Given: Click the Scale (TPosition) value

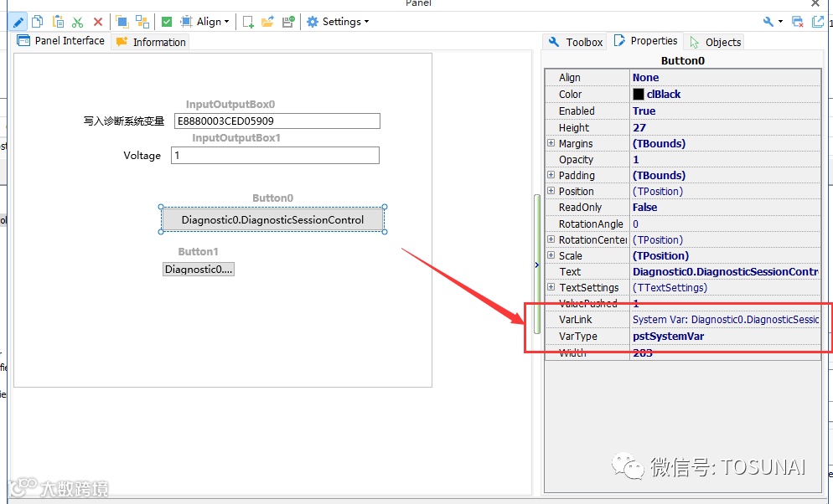Looking at the screenshot, I should 660,255.
